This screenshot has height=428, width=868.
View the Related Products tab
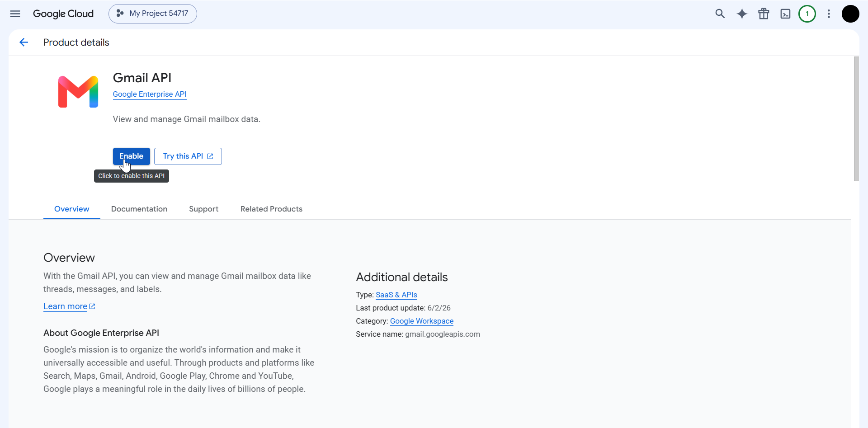(x=271, y=209)
